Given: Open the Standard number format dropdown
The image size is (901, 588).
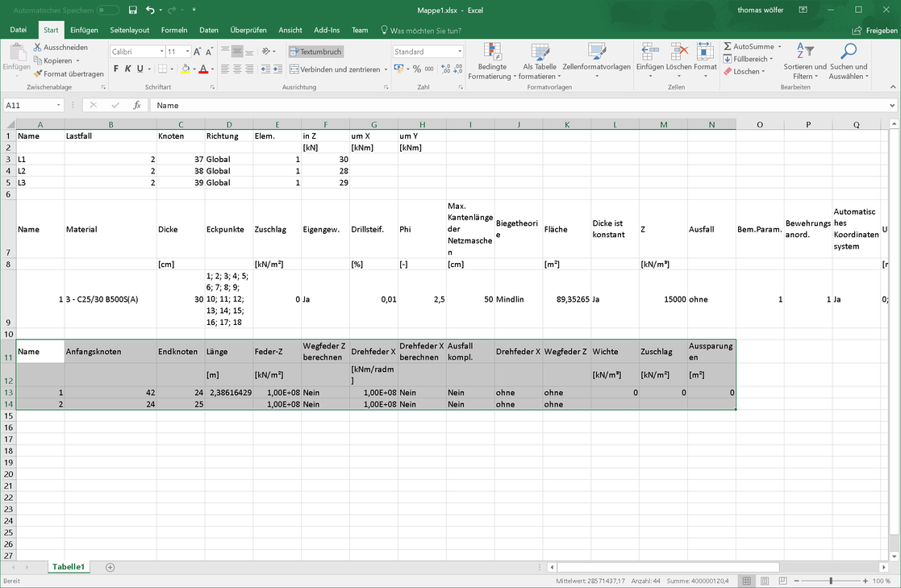Looking at the screenshot, I should click(460, 52).
